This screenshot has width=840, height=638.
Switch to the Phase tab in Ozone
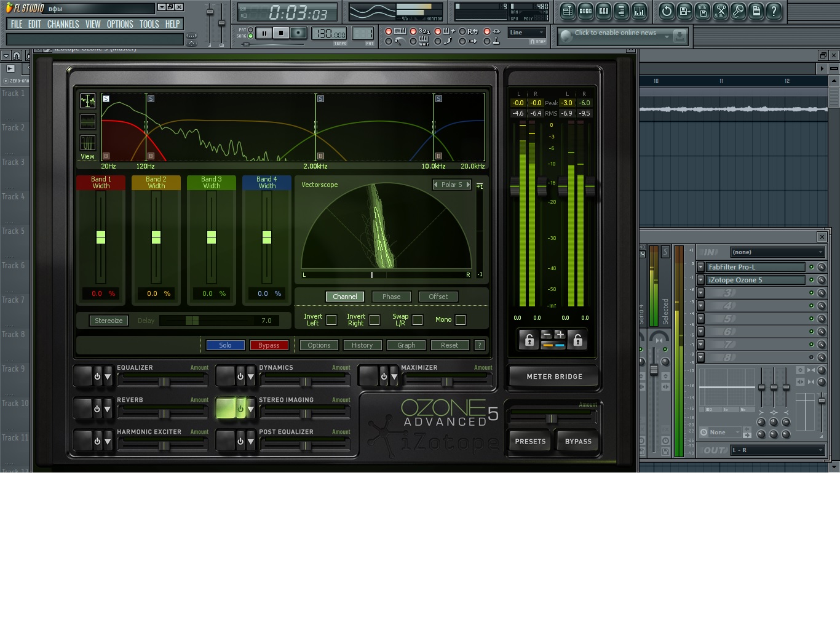(x=392, y=297)
